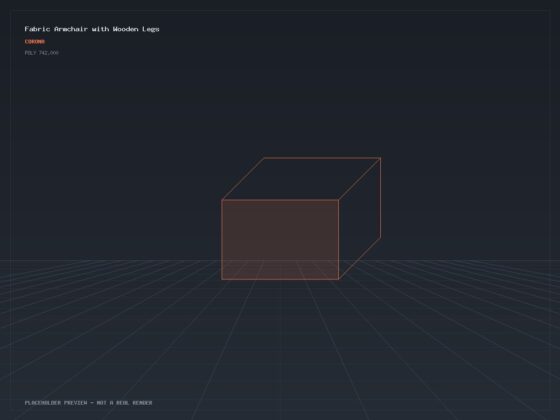Click the cube's bottom-left front corner
Screen dimensions: 560x420
click(x=222, y=279)
